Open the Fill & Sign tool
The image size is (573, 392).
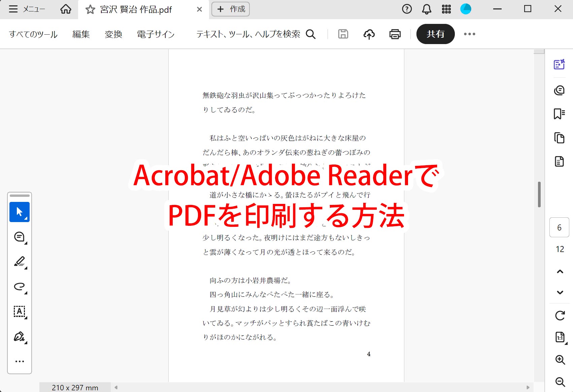pos(19,336)
